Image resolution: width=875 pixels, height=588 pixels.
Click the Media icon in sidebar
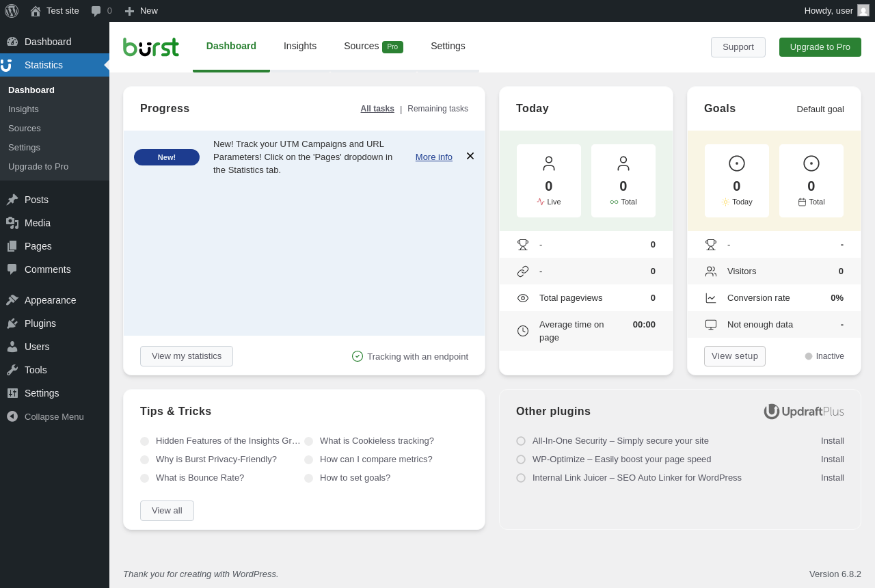pos(12,223)
